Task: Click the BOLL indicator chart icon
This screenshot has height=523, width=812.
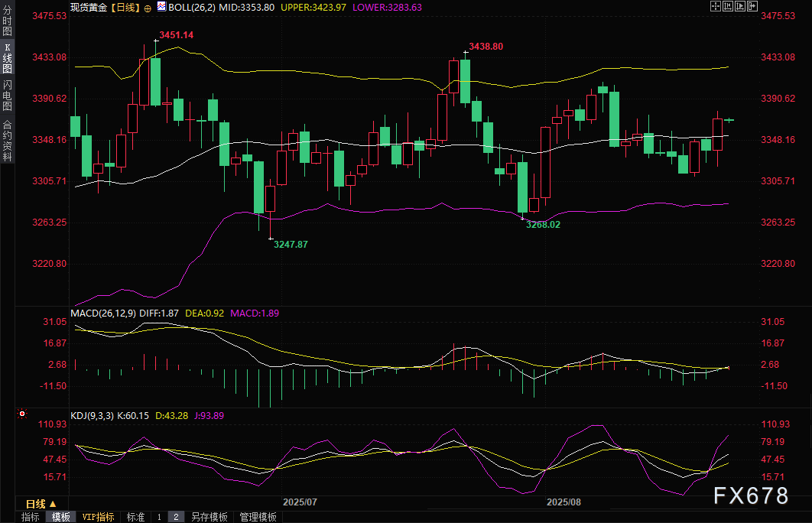Action: 160,7
